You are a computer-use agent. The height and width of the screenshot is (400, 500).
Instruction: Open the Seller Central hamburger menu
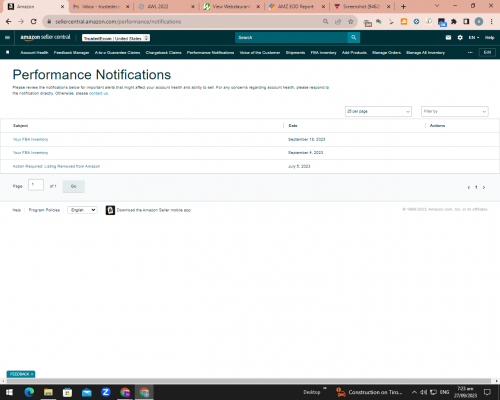coord(7,38)
